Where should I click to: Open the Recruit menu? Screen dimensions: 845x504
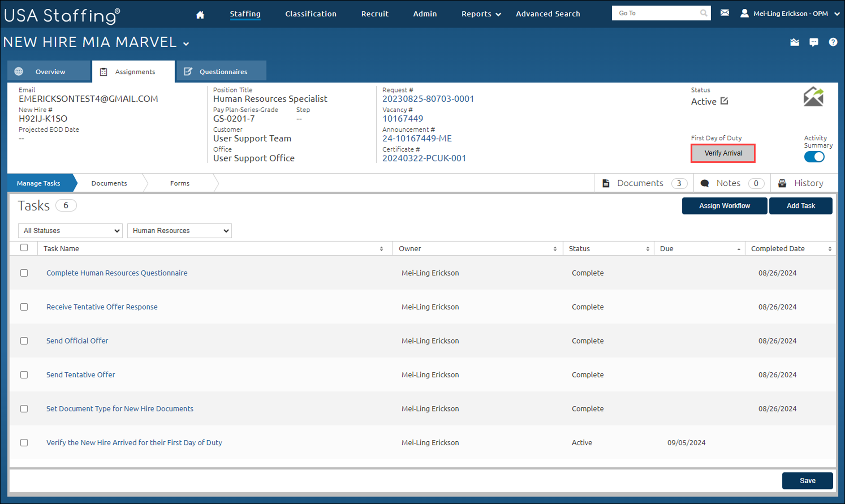click(375, 14)
